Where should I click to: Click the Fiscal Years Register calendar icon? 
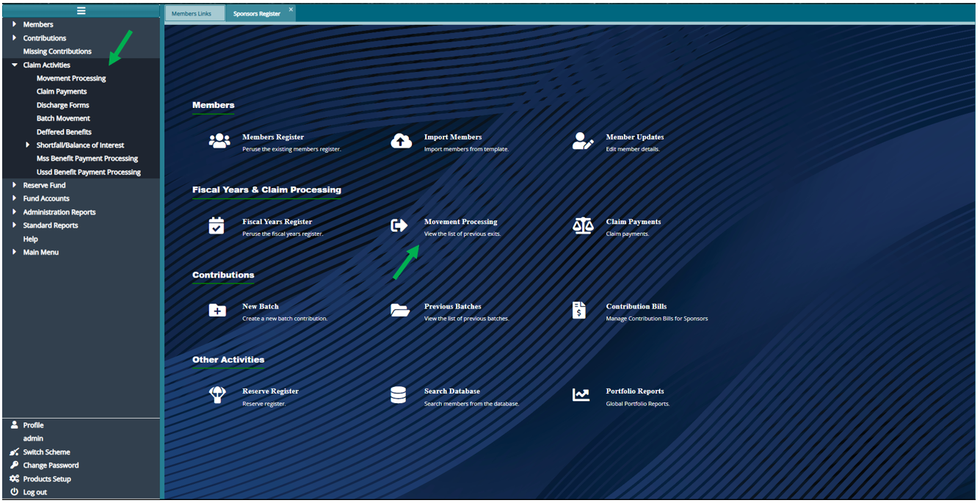point(217,226)
